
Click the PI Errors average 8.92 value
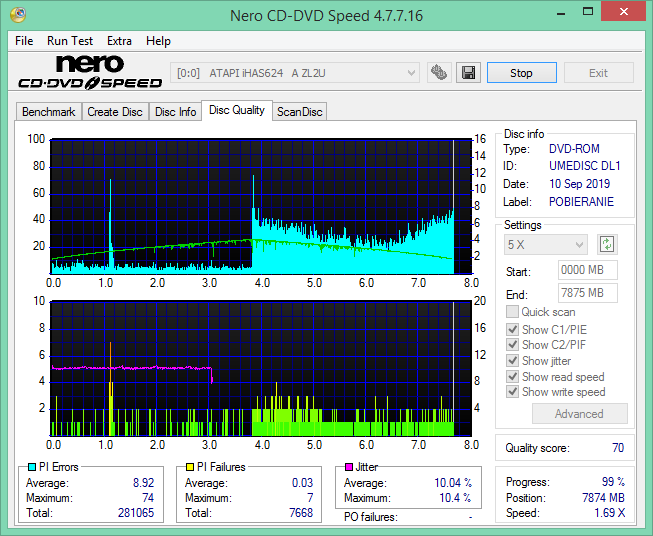[144, 483]
